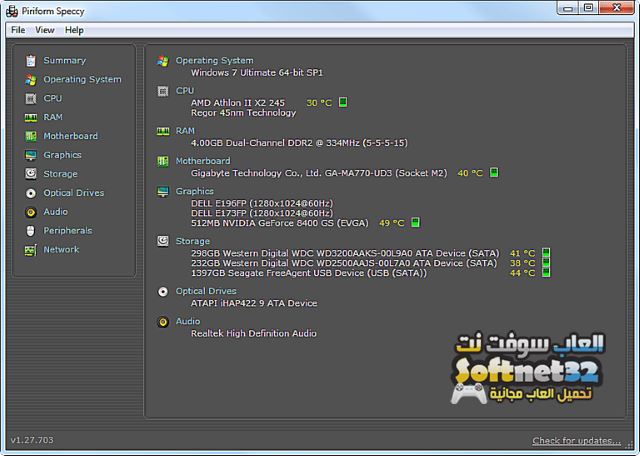
Task: Select Peripherals in the sidebar
Action: (68, 231)
